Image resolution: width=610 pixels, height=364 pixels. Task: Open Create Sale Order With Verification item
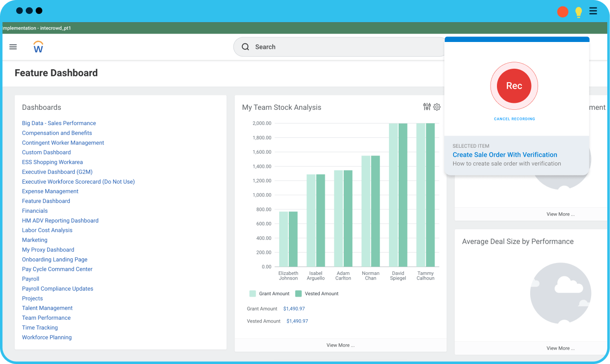point(505,155)
